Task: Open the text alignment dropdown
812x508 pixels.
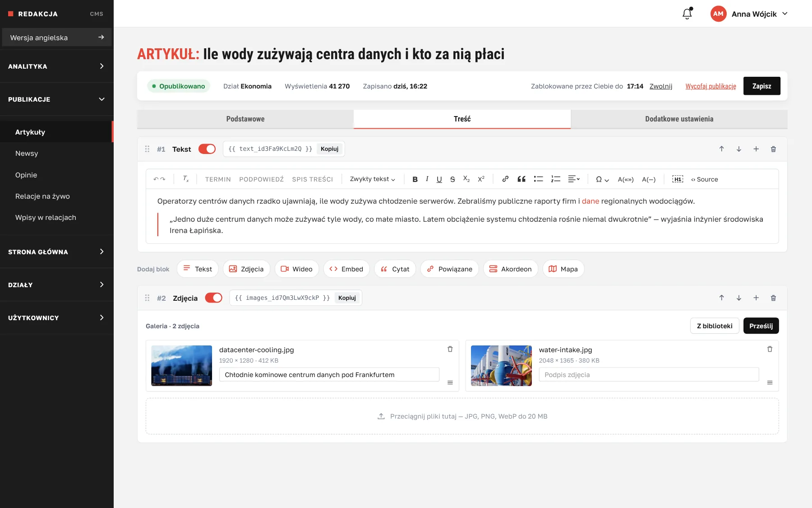Action: [574, 179]
